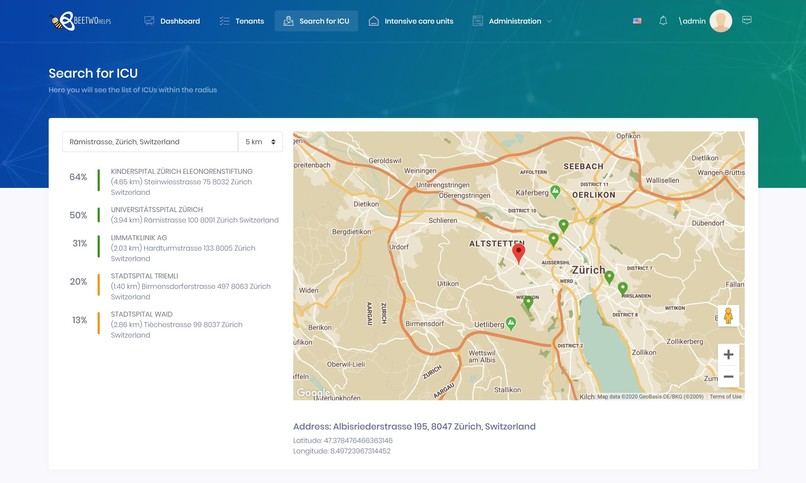The image size is (806, 483).
Task: Select Limmatklinik AG result
Action: click(183, 248)
